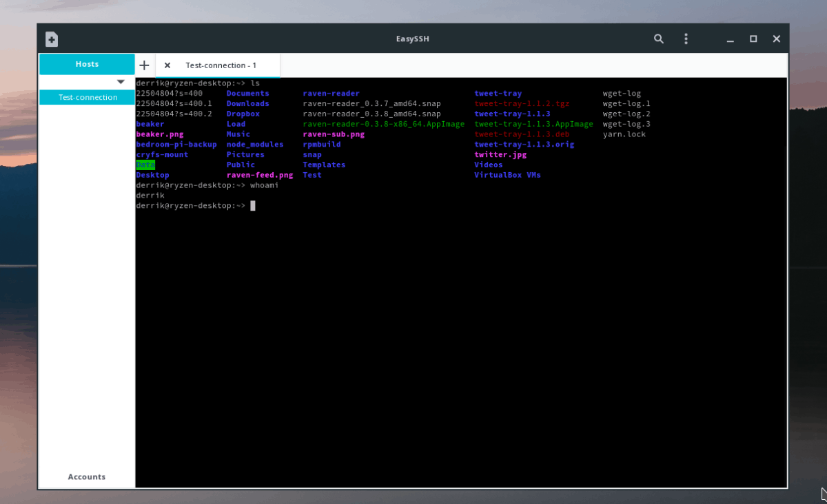Click the add new connection icon
The image size is (827, 504).
(x=52, y=39)
